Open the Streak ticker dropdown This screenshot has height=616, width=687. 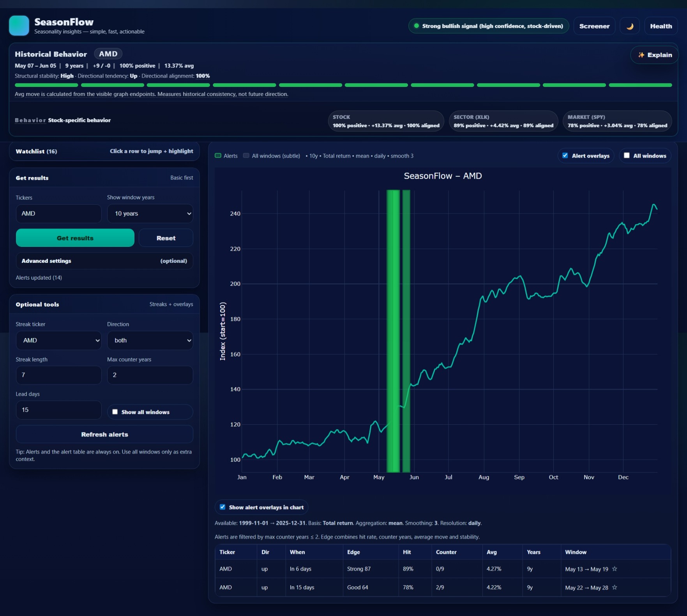[58, 340]
